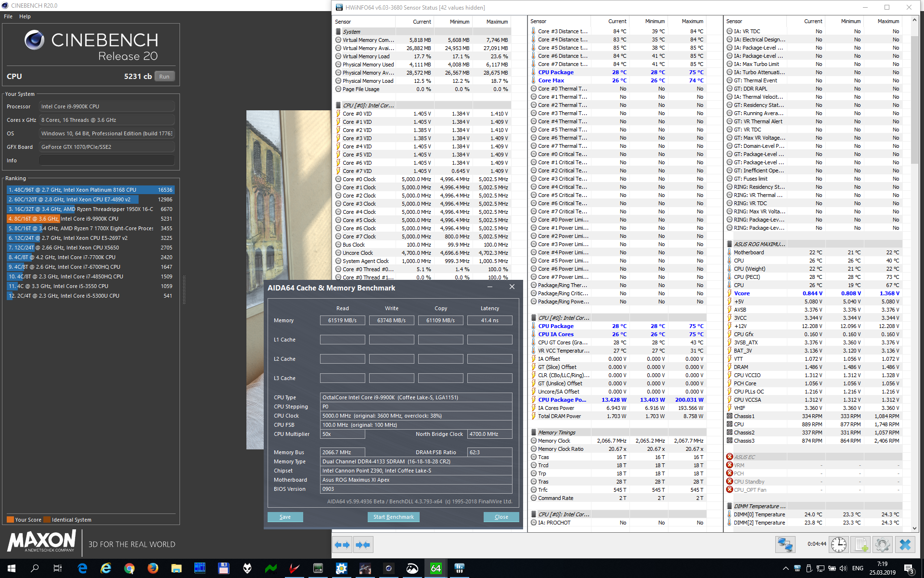Image resolution: width=924 pixels, height=578 pixels.
Task: Click HWiNFO expand columns arrows icon
Action: [x=342, y=545]
